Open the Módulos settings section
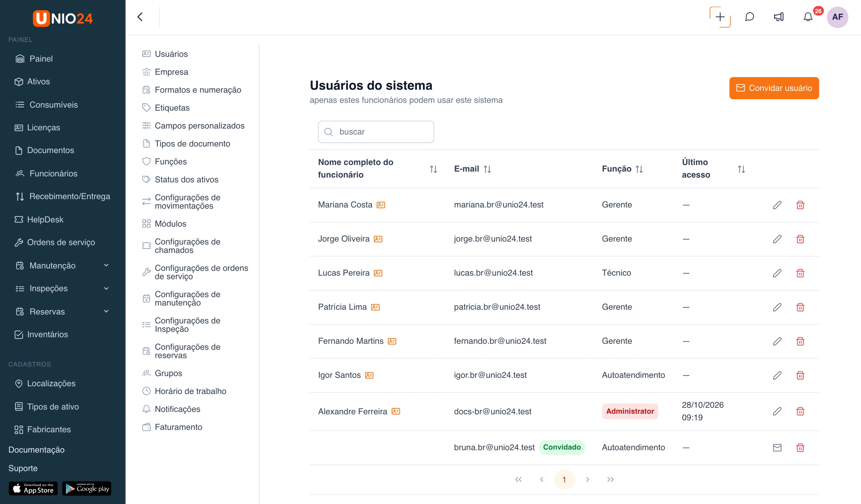 170,224
